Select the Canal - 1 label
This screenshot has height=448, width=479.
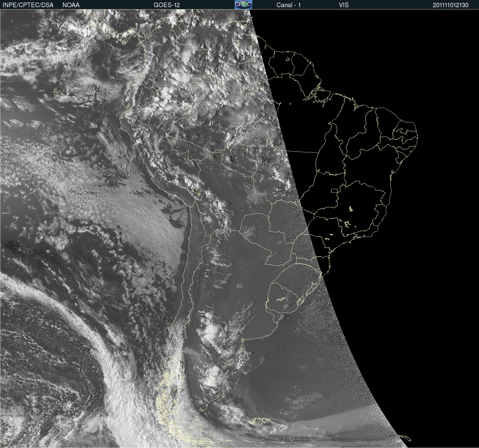click(x=288, y=5)
